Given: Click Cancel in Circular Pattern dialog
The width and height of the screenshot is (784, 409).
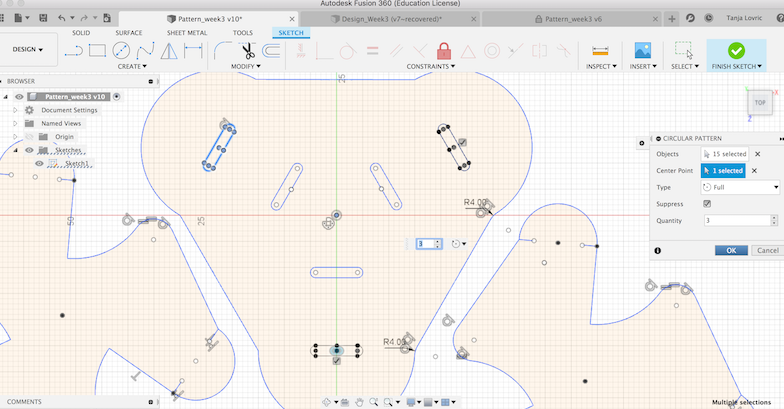Looking at the screenshot, I should coord(768,250).
